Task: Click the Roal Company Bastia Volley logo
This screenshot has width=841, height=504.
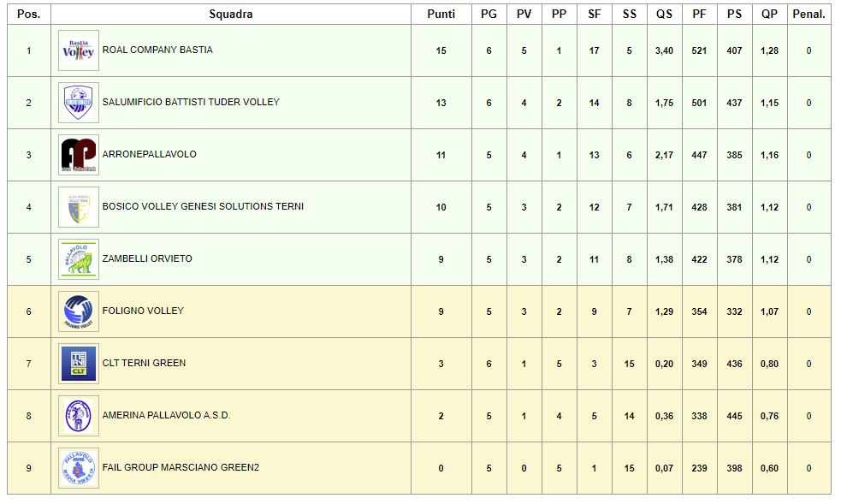Action: (x=79, y=50)
